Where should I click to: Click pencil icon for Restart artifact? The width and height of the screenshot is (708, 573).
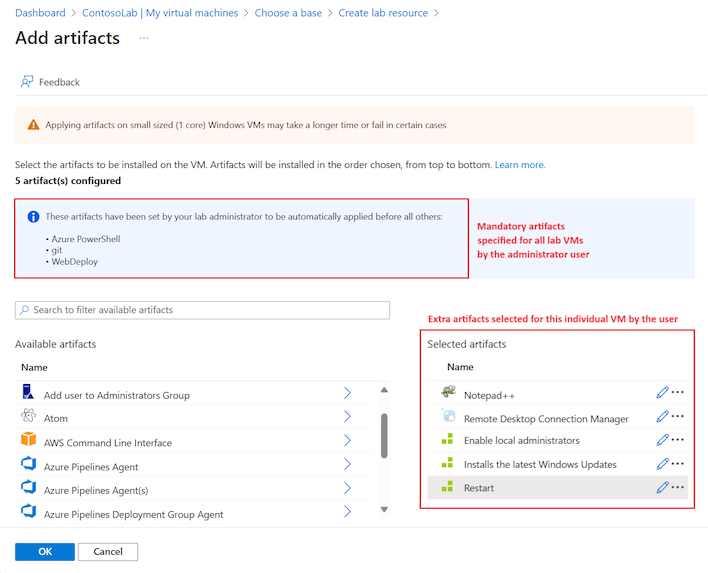pyautogui.click(x=662, y=487)
